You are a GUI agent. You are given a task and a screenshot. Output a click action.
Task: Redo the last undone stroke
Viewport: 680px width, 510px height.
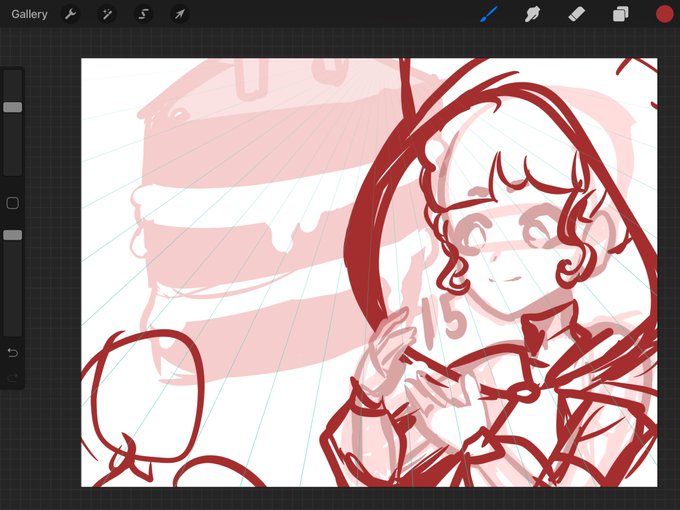13,378
